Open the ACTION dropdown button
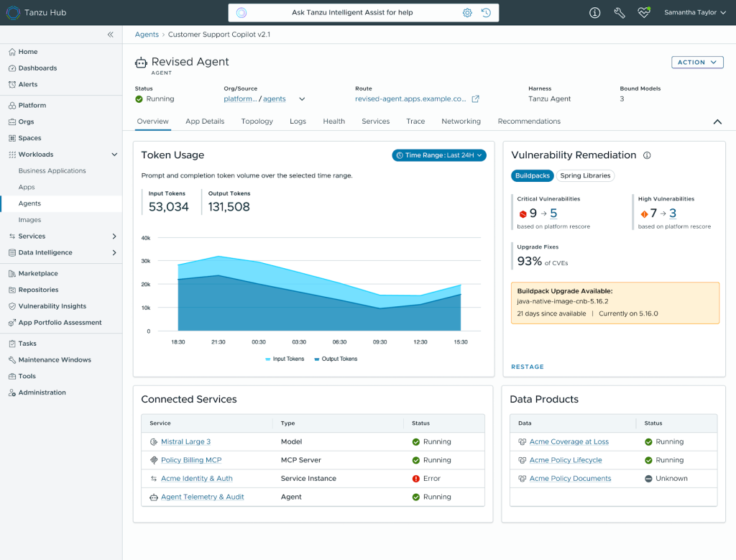The image size is (736, 560). [697, 63]
